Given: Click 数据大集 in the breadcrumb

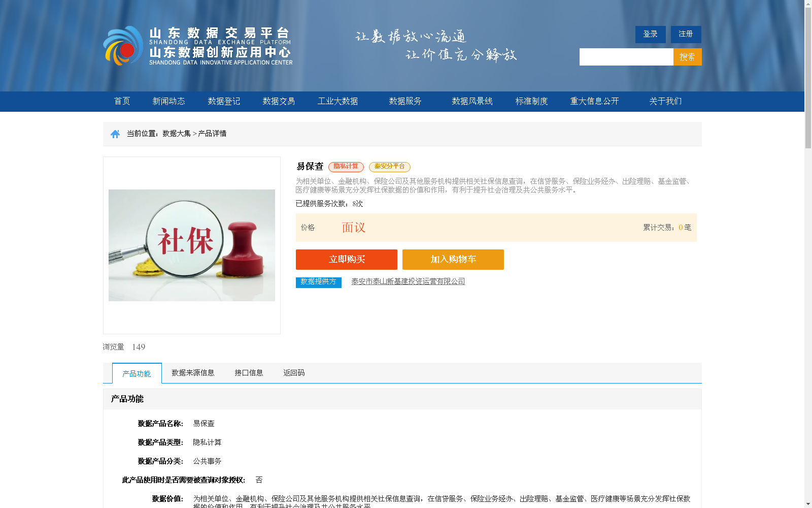Looking at the screenshot, I should pos(177,134).
